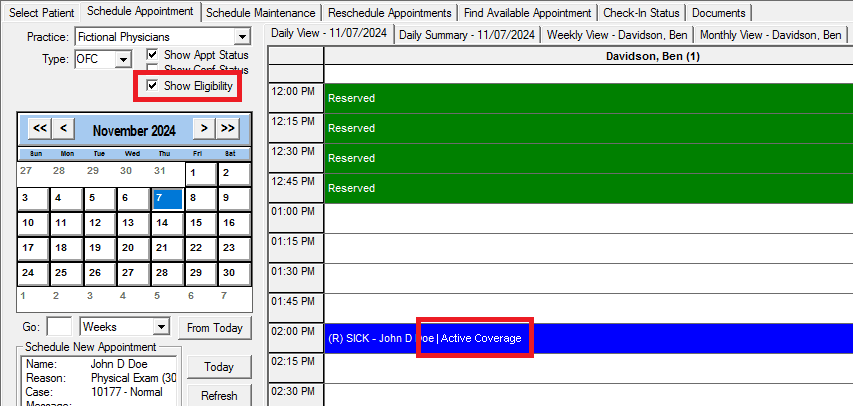Select November 1 on the calendar

201,174
